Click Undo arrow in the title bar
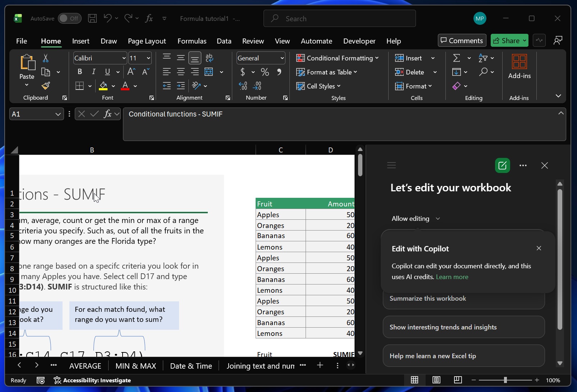Screen dimensions: 577x392 107,18
